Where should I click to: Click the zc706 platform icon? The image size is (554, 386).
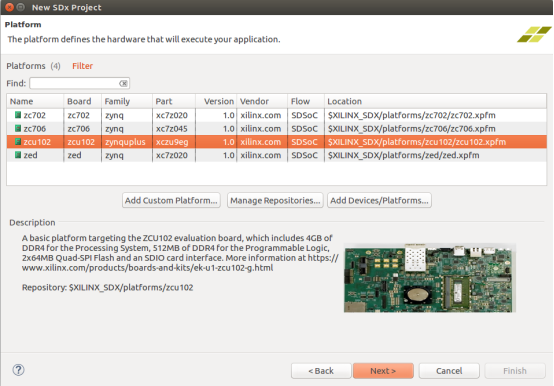pos(18,129)
